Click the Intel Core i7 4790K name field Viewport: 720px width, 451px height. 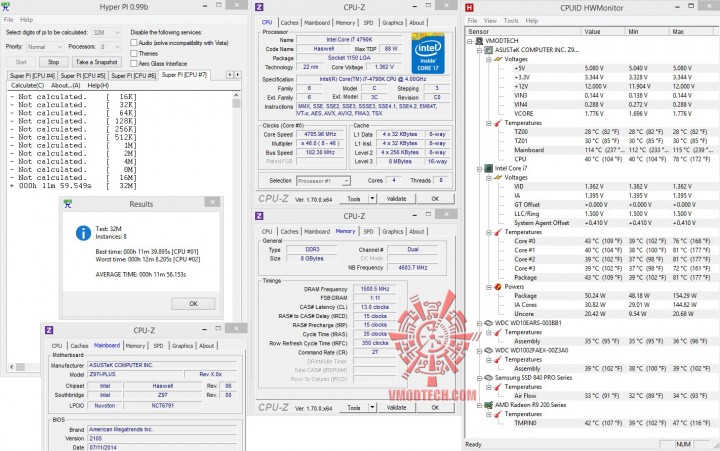(x=349, y=40)
